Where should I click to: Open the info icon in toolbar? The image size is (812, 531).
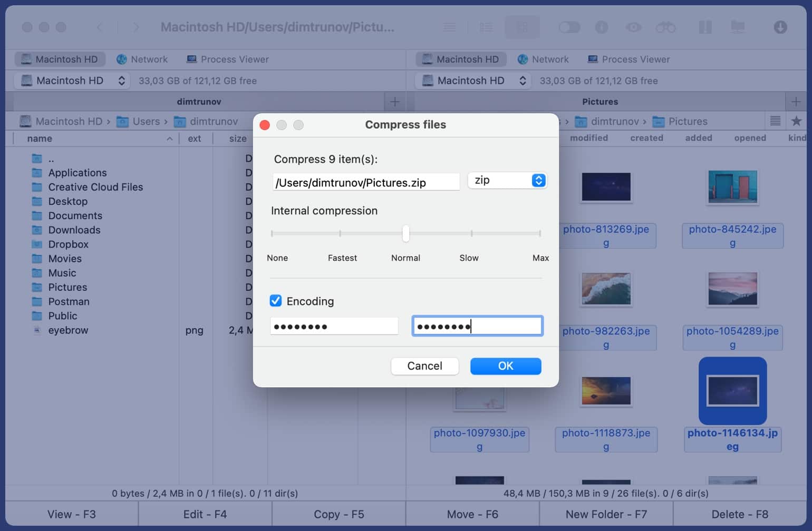point(602,27)
